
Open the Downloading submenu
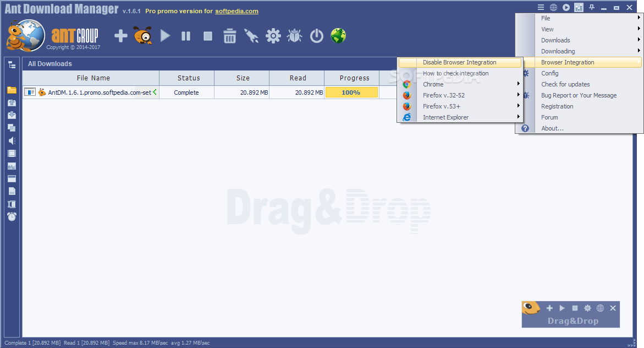click(579, 51)
